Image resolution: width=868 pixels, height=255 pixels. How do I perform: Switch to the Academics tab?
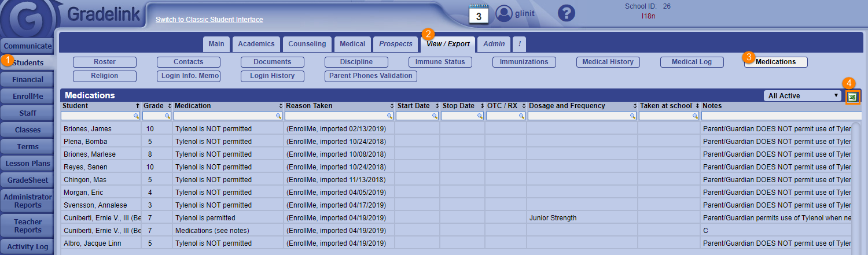pyautogui.click(x=256, y=44)
